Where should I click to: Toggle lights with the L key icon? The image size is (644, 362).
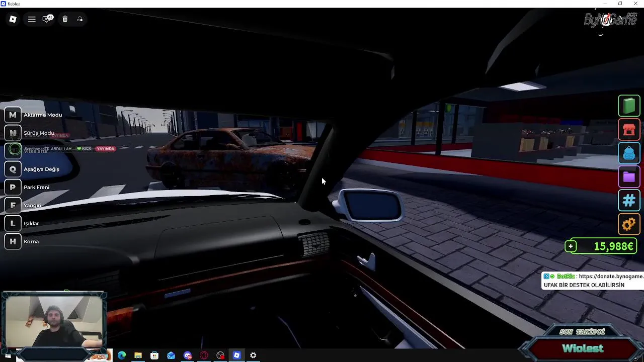tap(13, 223)
